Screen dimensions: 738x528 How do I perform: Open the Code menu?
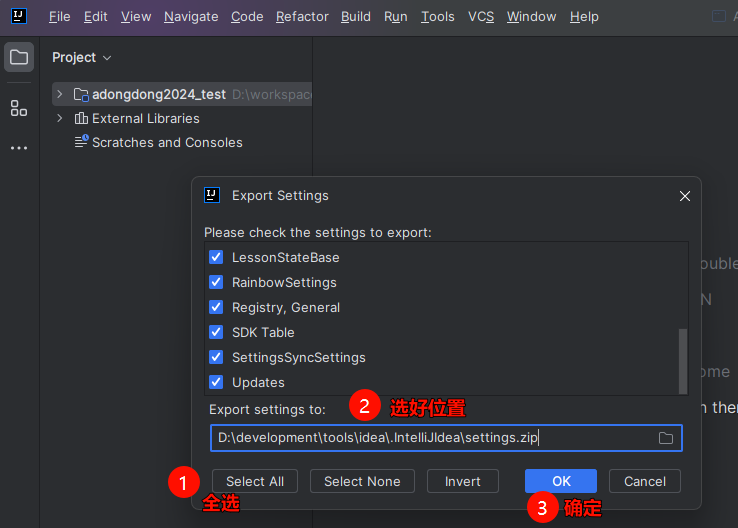[x=247, y=16]
